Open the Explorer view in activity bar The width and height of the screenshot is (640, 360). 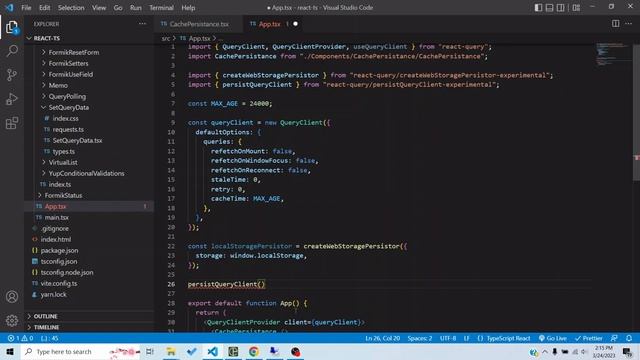point(12,28)
